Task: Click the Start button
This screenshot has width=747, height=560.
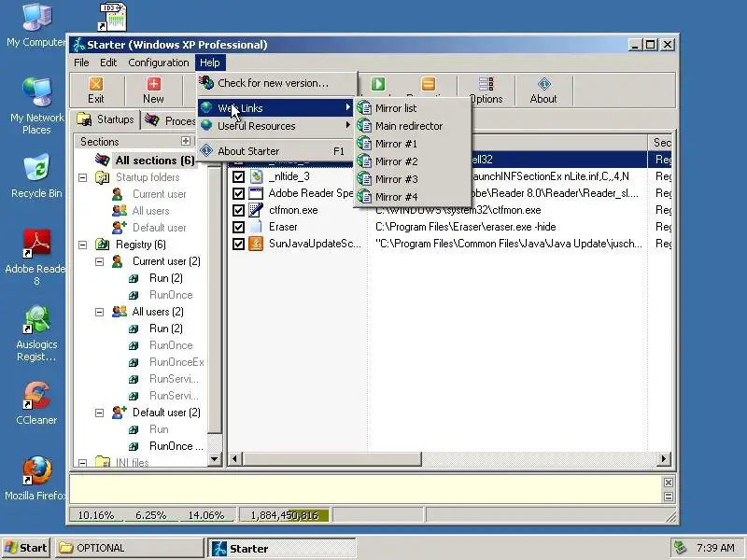Action: point(25,548)
